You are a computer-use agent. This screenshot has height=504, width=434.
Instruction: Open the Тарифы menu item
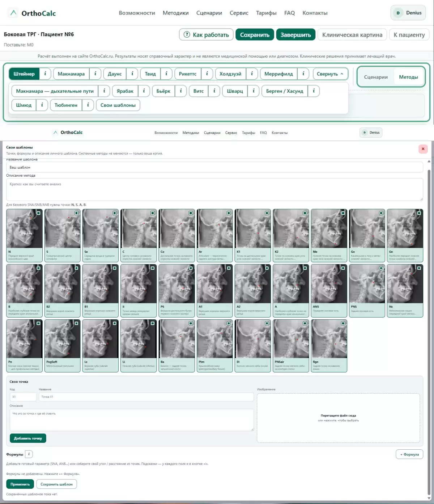[266, 13]
